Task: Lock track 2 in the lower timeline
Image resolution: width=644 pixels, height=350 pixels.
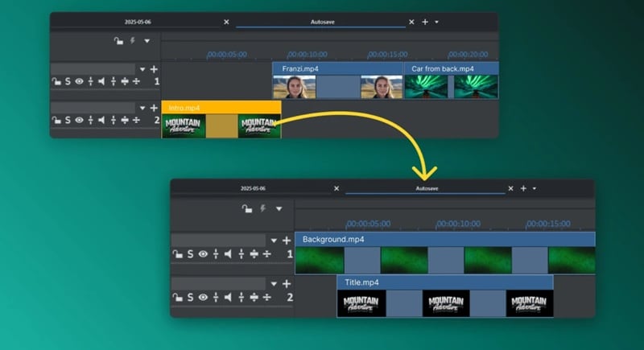Action: (x=177, y=298)
